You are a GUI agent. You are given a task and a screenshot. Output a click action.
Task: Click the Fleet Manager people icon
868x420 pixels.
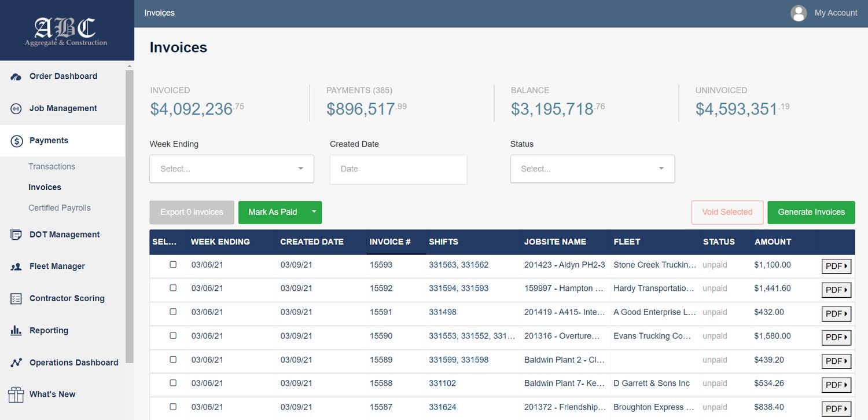click(16, 266)
